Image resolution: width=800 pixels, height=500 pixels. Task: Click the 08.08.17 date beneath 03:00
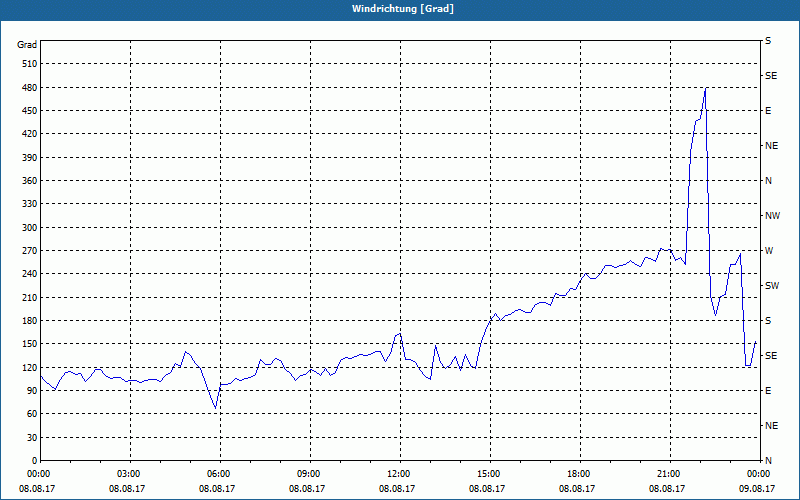[x=127, y=489]
